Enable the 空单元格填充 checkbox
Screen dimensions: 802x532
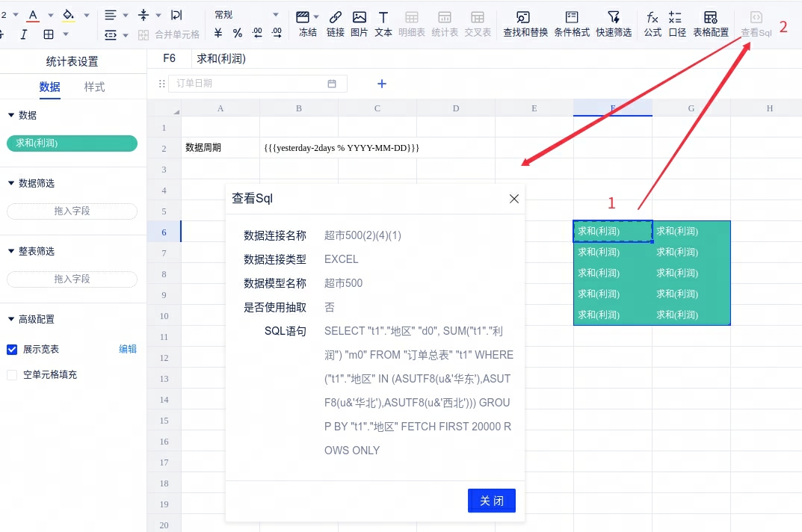tap(12, 375)
